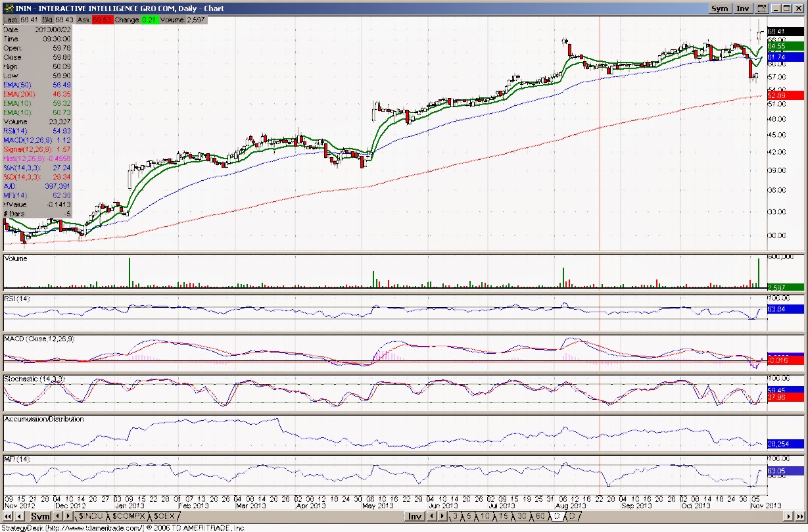Screen dimensions: 808x532
Task: Select the 10-minute interval tab
Action: 484,517
